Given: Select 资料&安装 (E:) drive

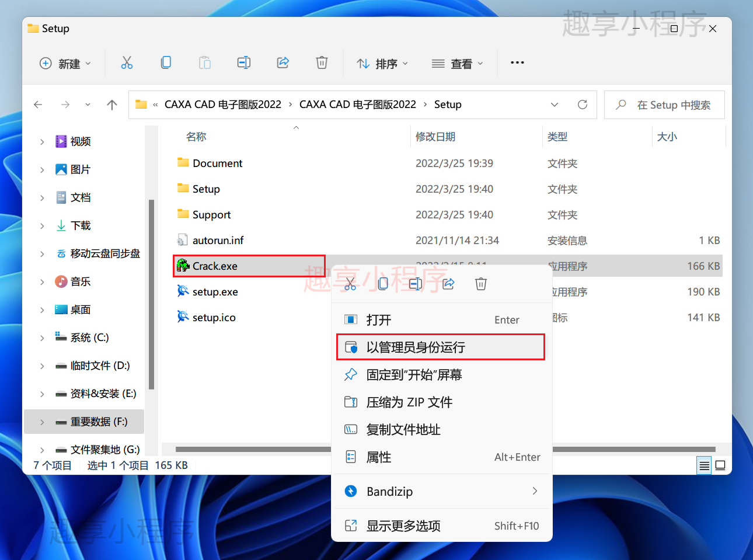Looking at the screenshot, I should (x=103, y=394).
